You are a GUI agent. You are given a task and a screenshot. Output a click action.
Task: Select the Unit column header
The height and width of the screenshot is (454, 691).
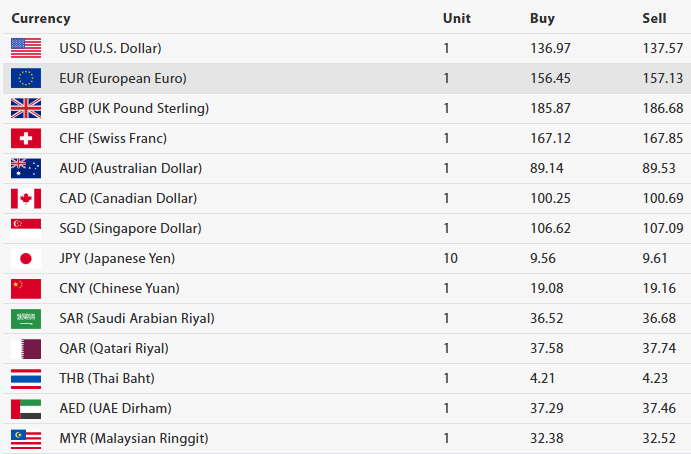click(456, 18)
